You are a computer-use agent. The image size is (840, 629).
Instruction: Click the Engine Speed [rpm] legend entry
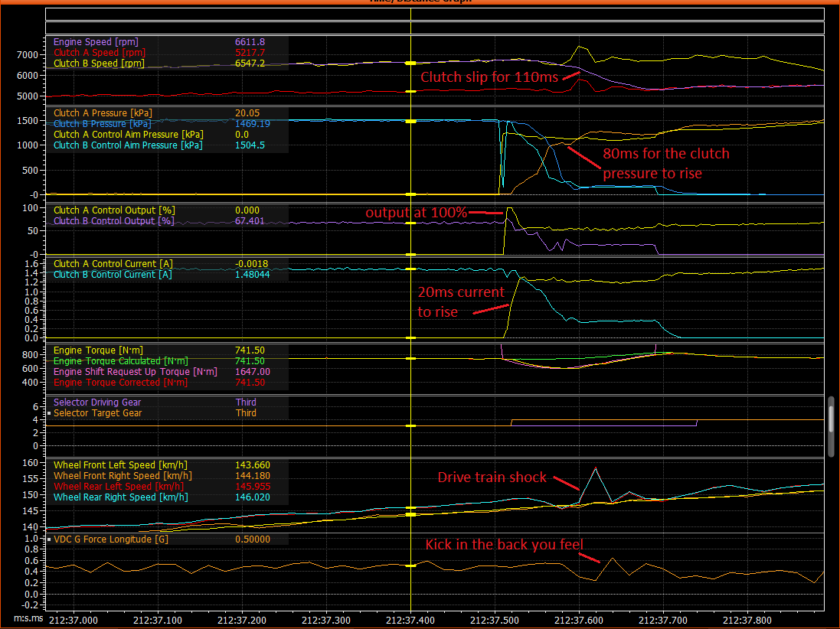pyautogui.click(x=96, y=41)
